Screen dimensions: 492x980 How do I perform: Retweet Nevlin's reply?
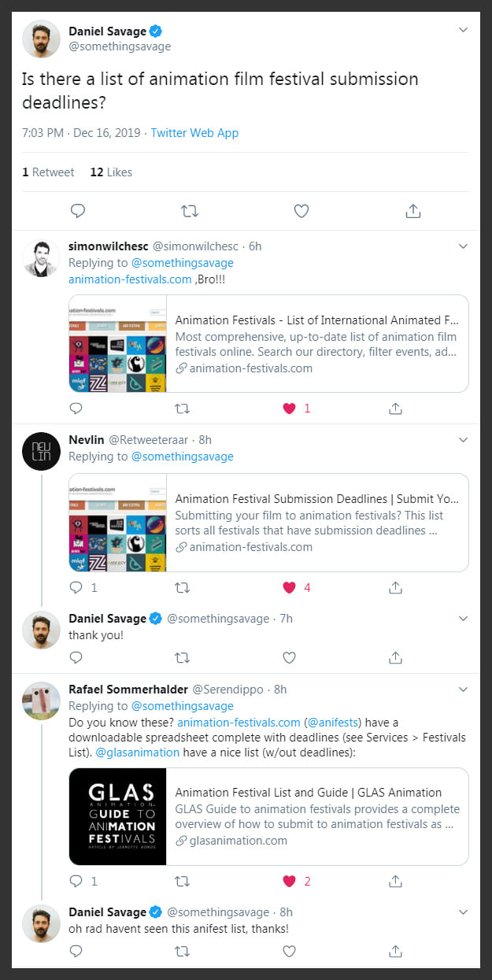(x=182, y=587)
